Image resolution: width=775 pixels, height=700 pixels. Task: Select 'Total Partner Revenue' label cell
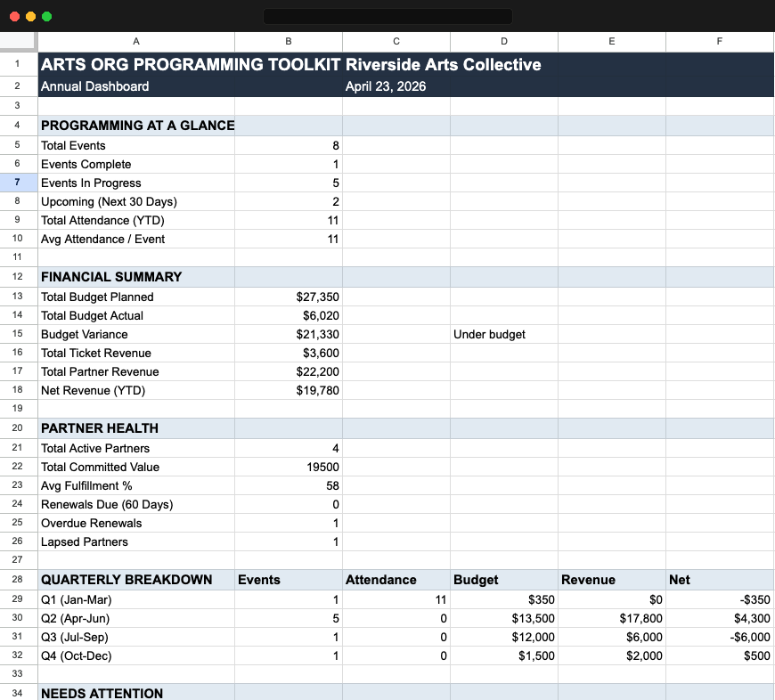click(136, 371)
